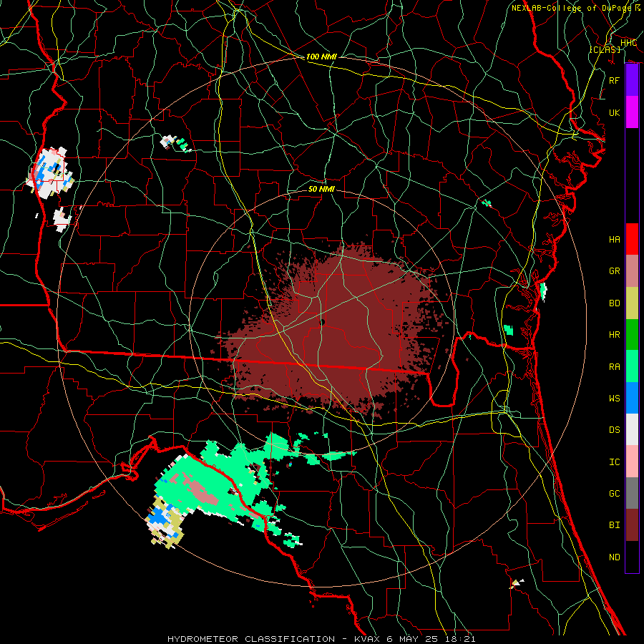Click the (CLAS) units label
The height and width of the screenshot is (644, 644).
[605, 49]
